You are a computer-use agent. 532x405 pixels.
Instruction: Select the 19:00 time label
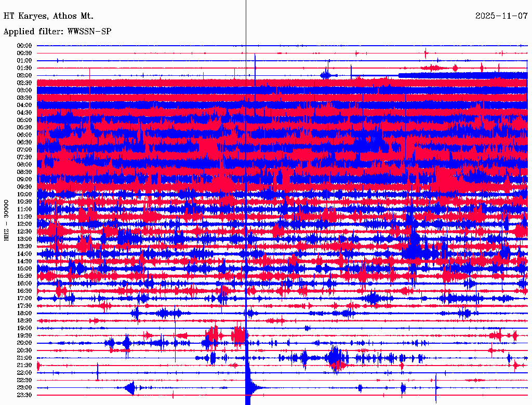click(24, 328)
